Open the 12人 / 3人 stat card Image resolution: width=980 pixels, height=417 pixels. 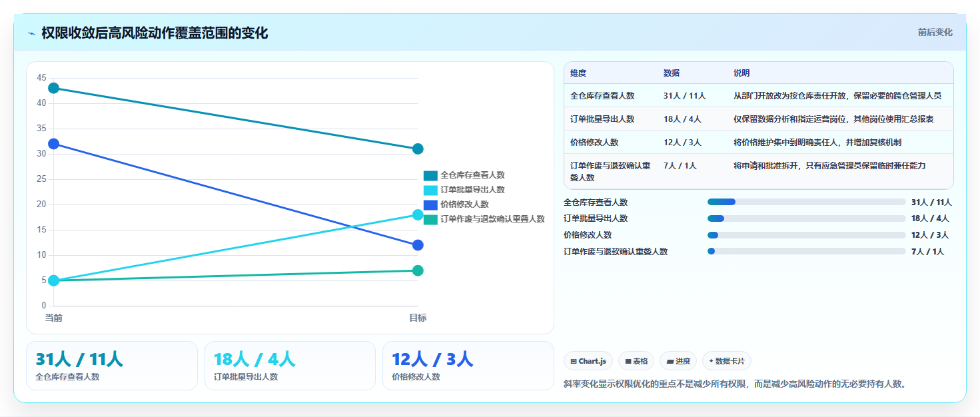click(x=468, y=366)
